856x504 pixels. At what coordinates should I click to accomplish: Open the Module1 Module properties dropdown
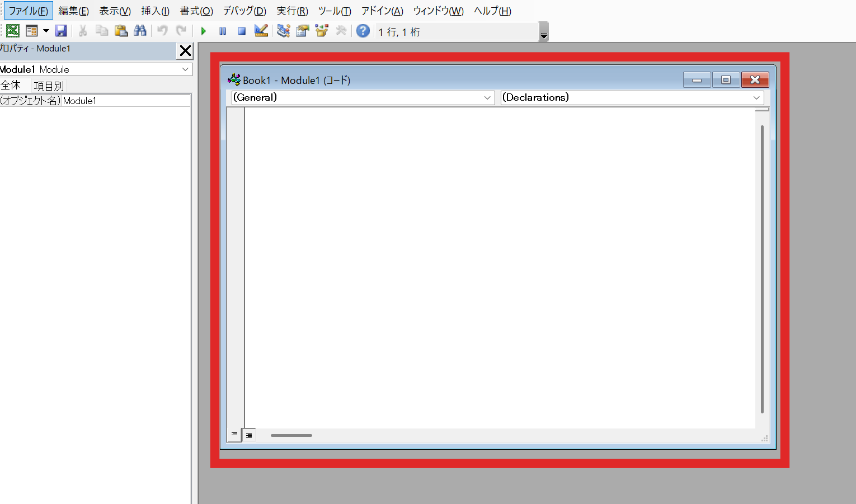click(185, 69)
